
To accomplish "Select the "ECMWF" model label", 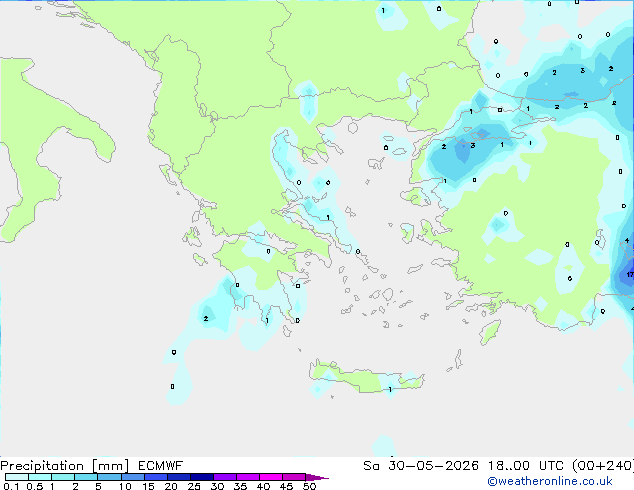I will coord(161,466).
